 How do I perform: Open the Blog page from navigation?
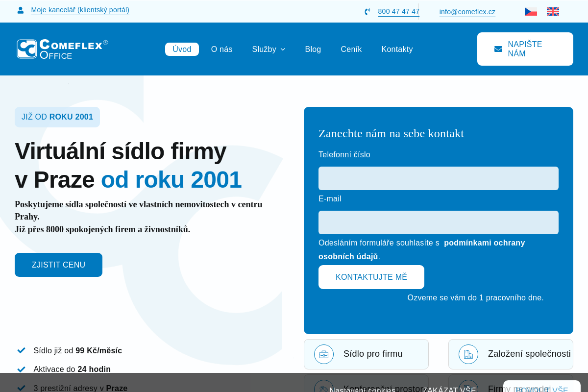point(313,49)
